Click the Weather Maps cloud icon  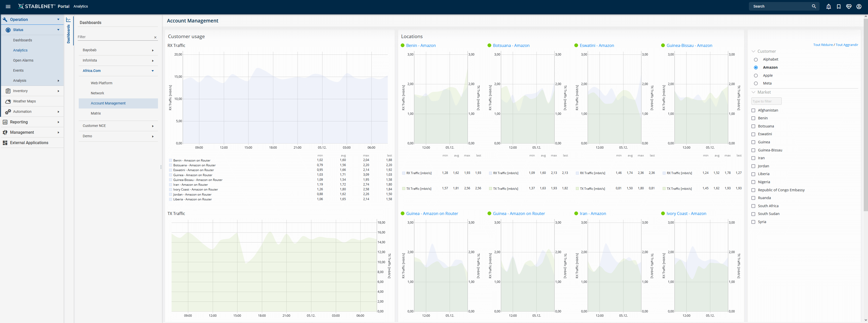(x=8, y=101)
